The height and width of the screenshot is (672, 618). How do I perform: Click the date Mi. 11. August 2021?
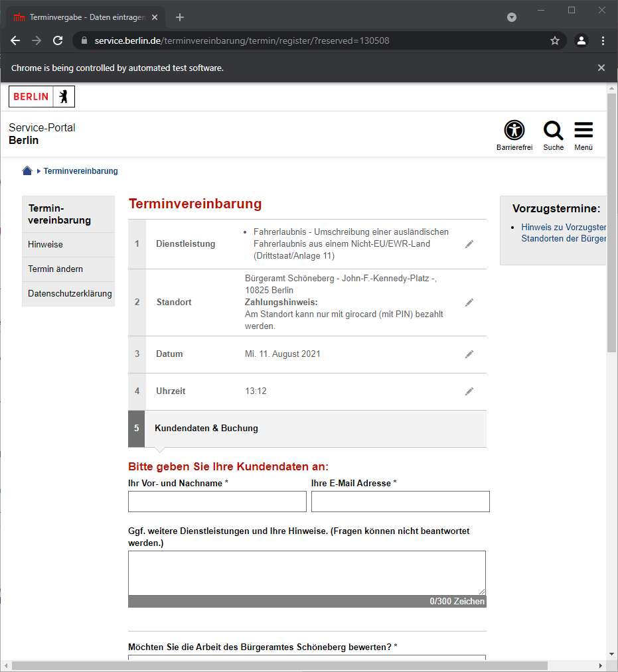[283, 354]
